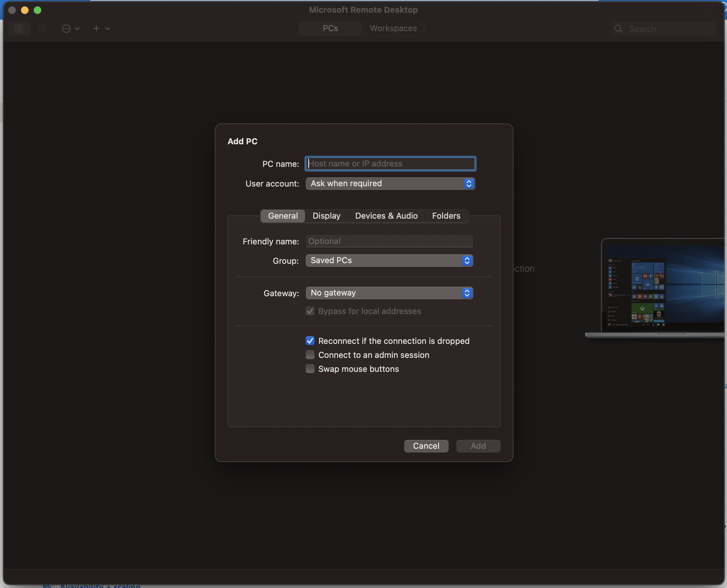The image size is (727, 588).
Task: Close the Remote Desktop window
Action: coord(12,10)
